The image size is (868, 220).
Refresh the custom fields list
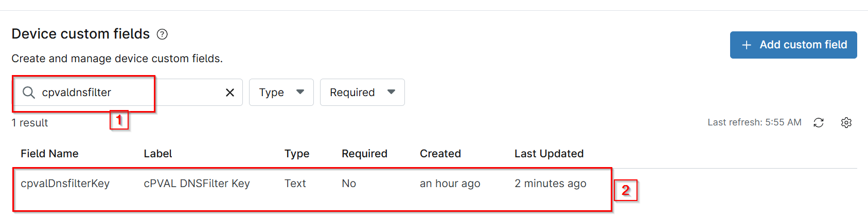819,122
